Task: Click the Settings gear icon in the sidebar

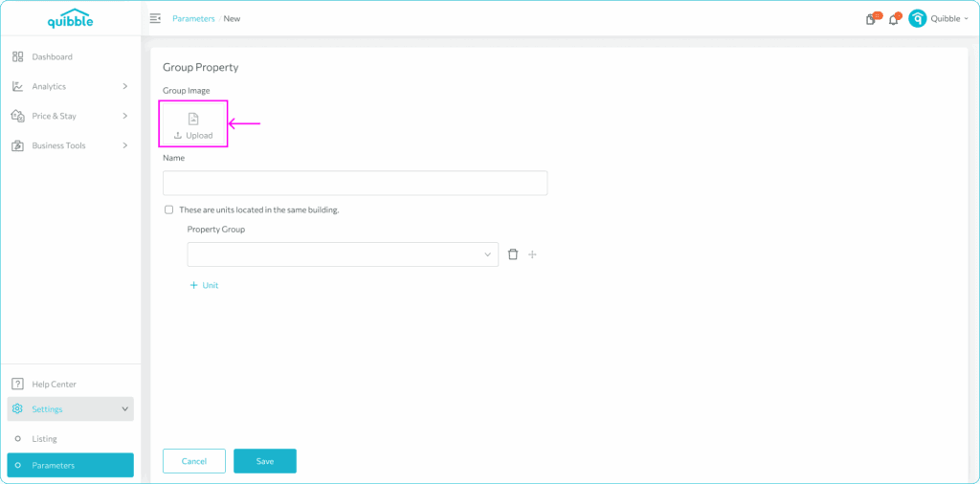Action: [17, 409]
